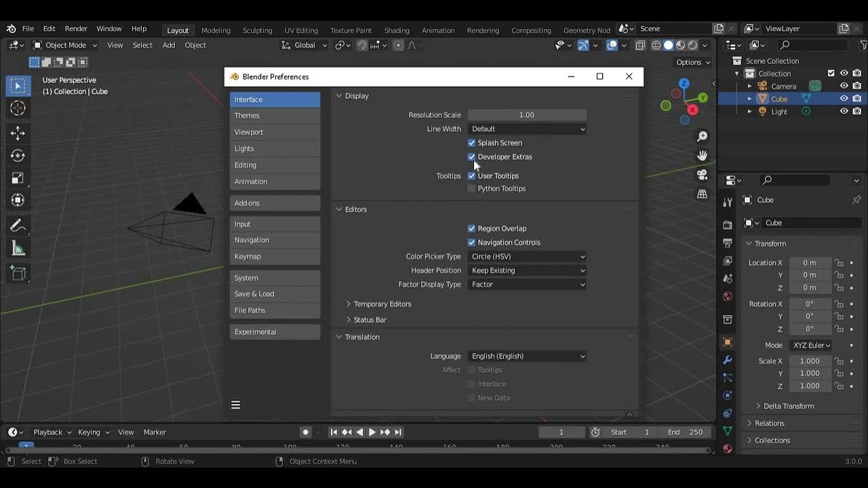This screenshot has width=868, height=488.
Task: Open the Language dropdown
Action: click(527, 356)
